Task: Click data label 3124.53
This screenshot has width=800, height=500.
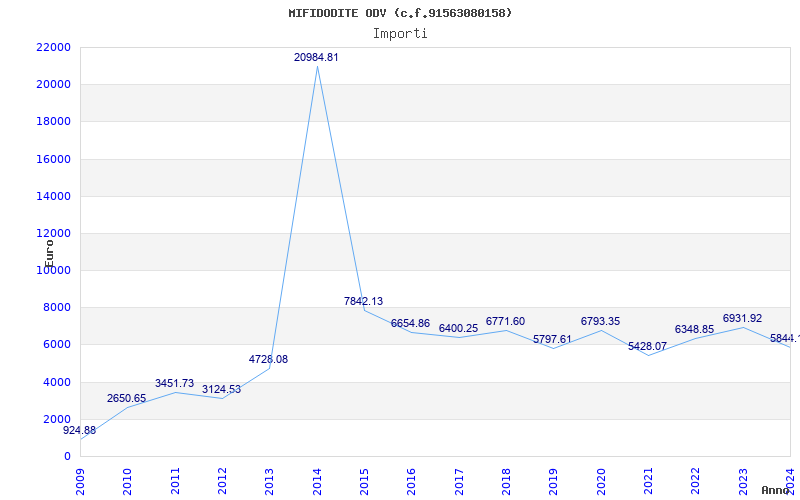Action: (221, 390)
